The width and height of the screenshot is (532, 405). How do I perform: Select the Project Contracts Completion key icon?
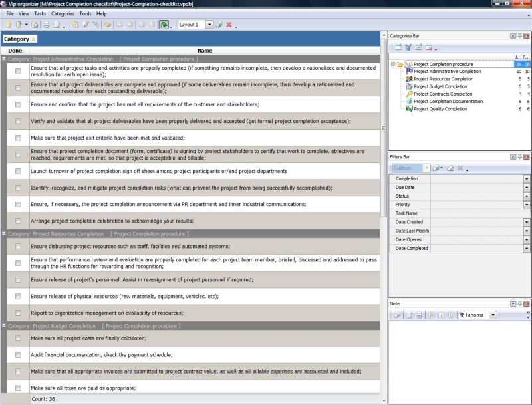[x=409, y=94]
